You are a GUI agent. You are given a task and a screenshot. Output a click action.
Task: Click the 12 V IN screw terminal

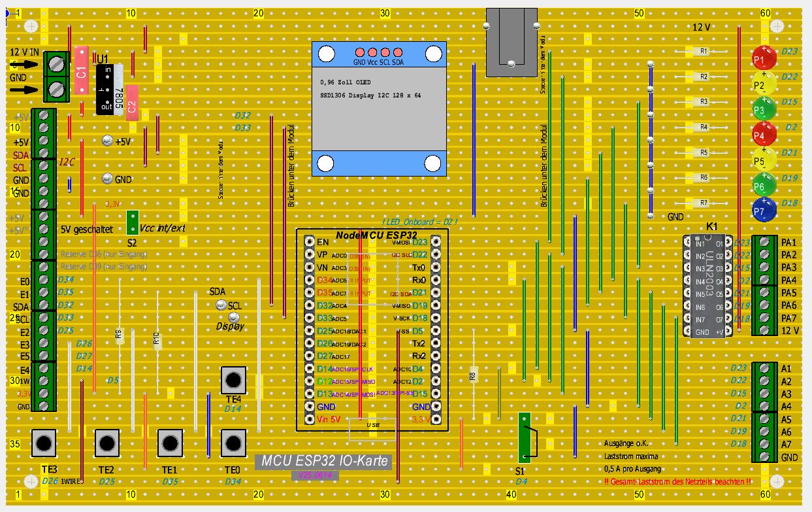[x=57, y=77]
